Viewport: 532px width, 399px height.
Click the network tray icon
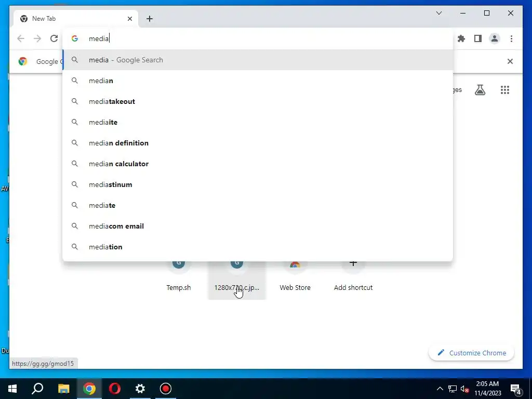coord(453,389)
